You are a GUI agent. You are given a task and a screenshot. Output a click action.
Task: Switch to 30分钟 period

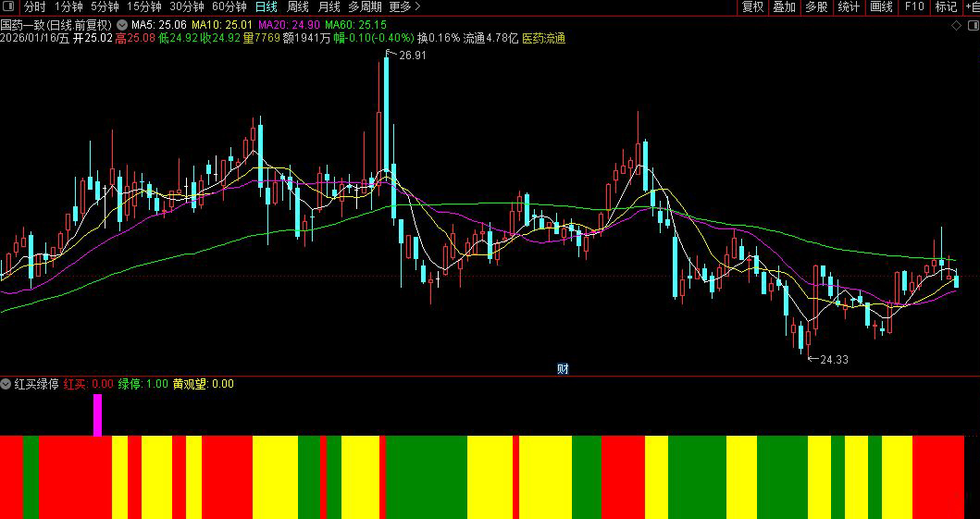(x=187, y=7)
